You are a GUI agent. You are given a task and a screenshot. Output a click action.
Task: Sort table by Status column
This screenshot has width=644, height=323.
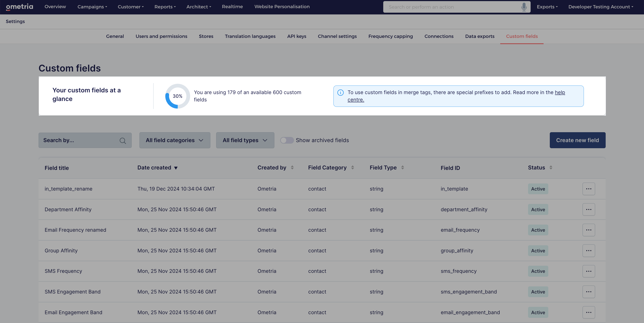click(x=550, y=168)
